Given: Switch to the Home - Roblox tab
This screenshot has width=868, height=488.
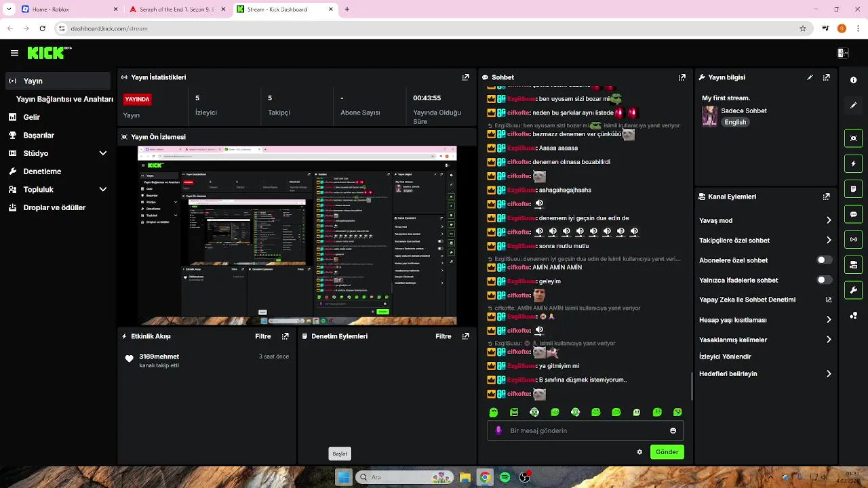Looking at the screenshot, I should pos(68,9).
